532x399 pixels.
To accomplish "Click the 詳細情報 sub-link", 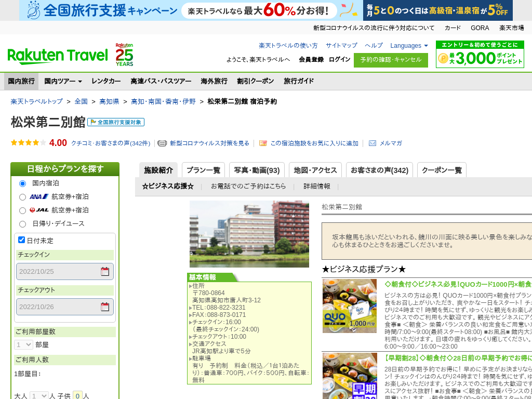I will tap(317, 187).
